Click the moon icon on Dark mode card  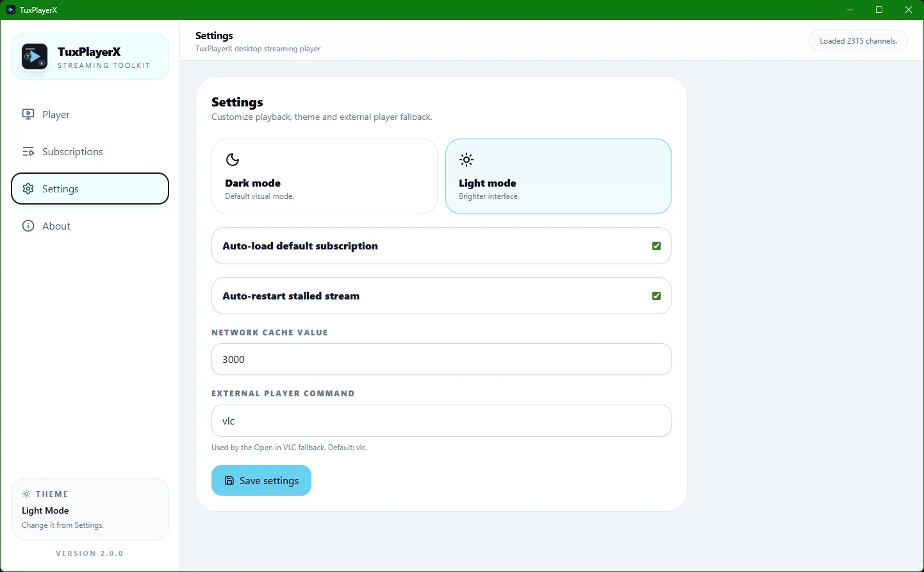tap(233, 160)
